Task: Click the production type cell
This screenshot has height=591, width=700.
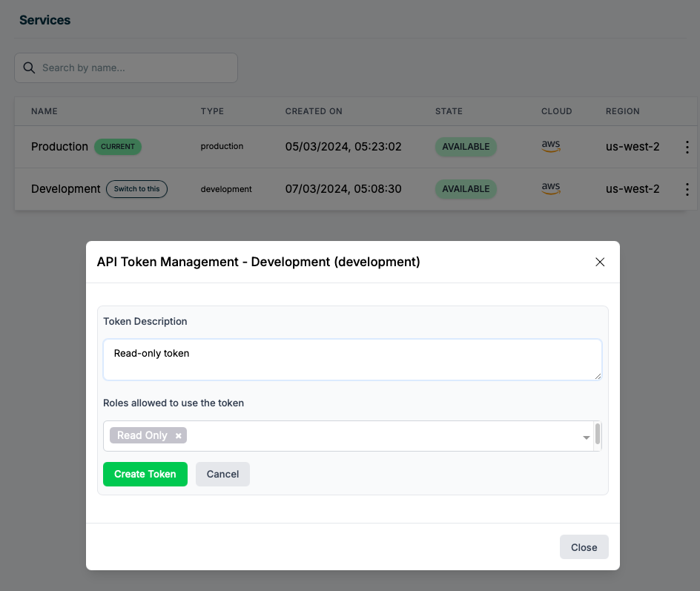Action: tap(222, 146)
